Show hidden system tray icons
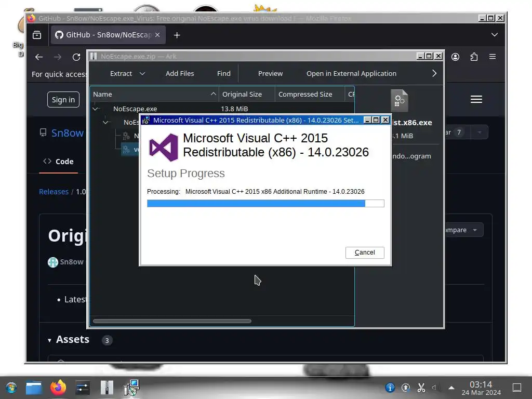Viewport: 532px width, 399px height. [x=451, y=388]
